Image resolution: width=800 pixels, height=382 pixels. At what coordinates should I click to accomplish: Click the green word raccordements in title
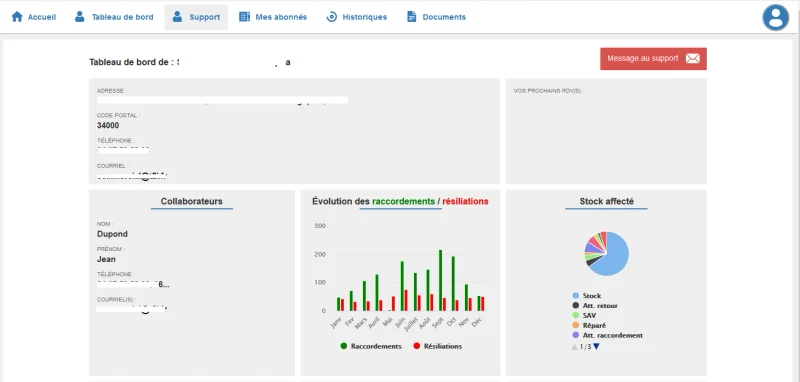404,201
